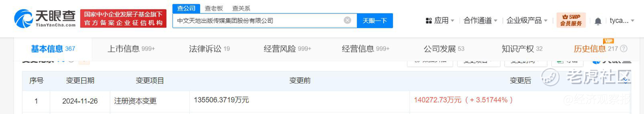Click the company name search field
Viewport: 644px width, 114px height.
click(x=258, y=21)
